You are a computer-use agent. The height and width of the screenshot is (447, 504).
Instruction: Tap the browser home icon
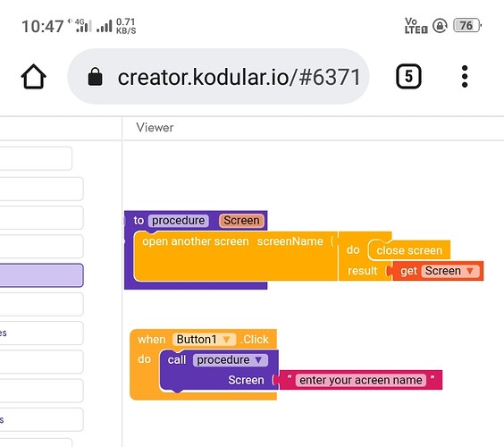33,77
